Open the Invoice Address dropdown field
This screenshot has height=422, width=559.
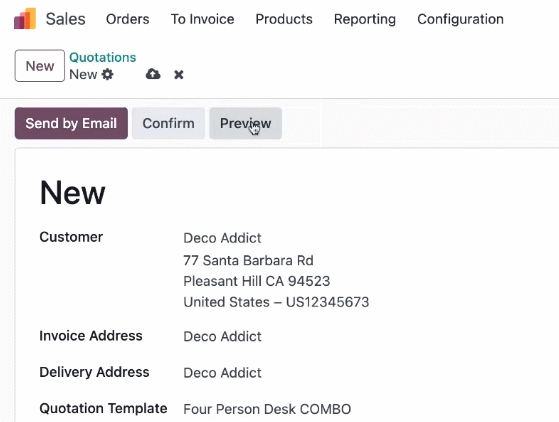222,336
